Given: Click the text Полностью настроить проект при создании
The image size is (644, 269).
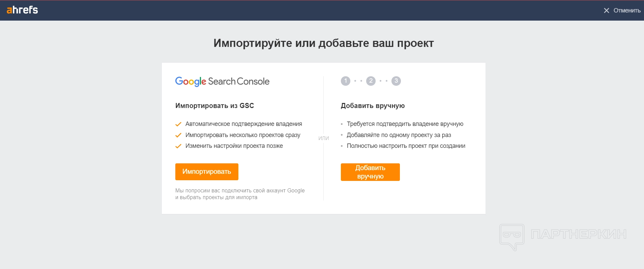Looking at the screenshot, I should tap(406, 146).
